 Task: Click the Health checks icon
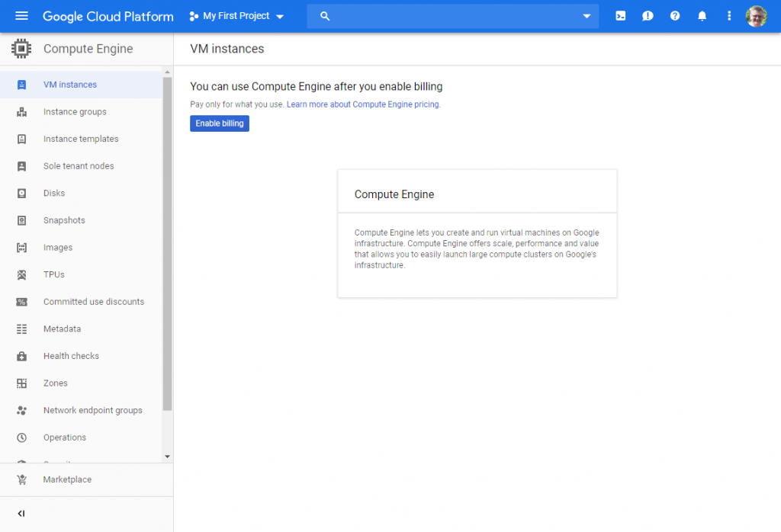pos(21,357)
